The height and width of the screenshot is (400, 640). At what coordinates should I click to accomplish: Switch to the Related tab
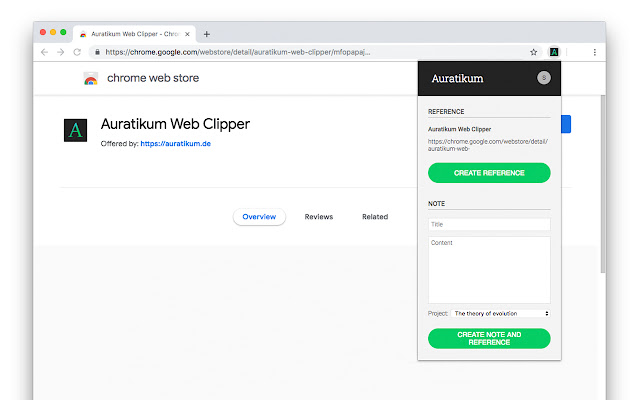(x=375, y=217)
